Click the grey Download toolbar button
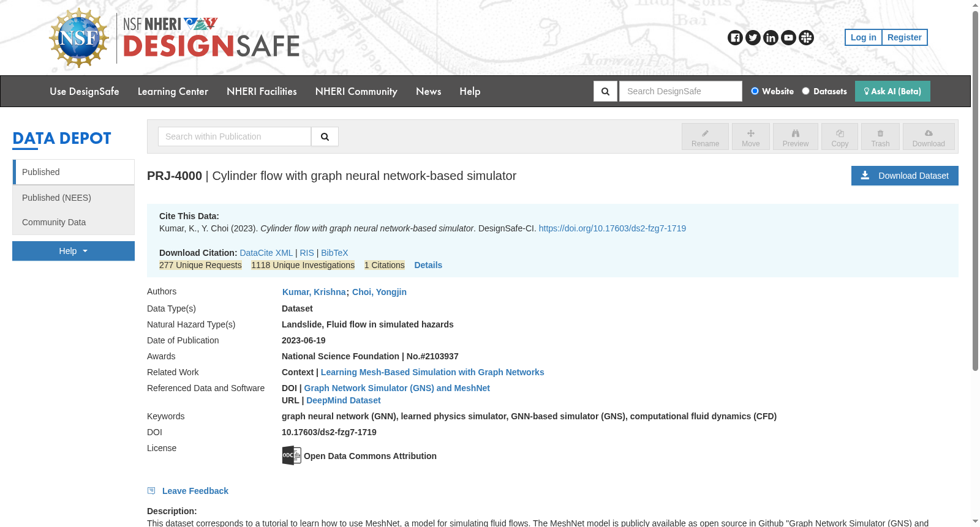980x527 pixels. point(929,136)
